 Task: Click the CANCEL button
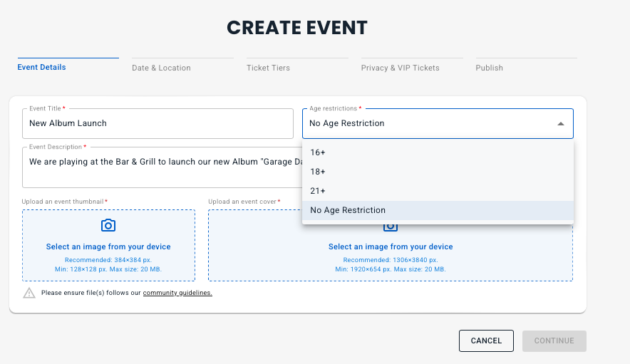click(486, 340)
